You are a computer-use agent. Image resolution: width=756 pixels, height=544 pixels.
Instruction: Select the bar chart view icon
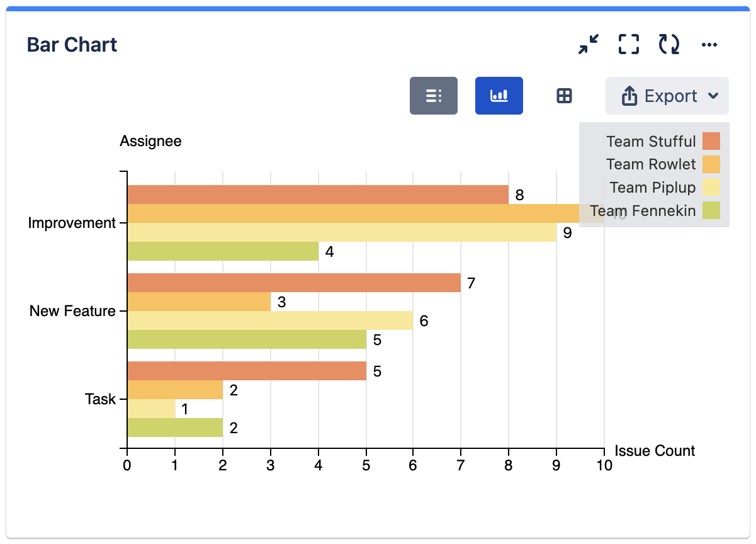(x=499, y=95)
